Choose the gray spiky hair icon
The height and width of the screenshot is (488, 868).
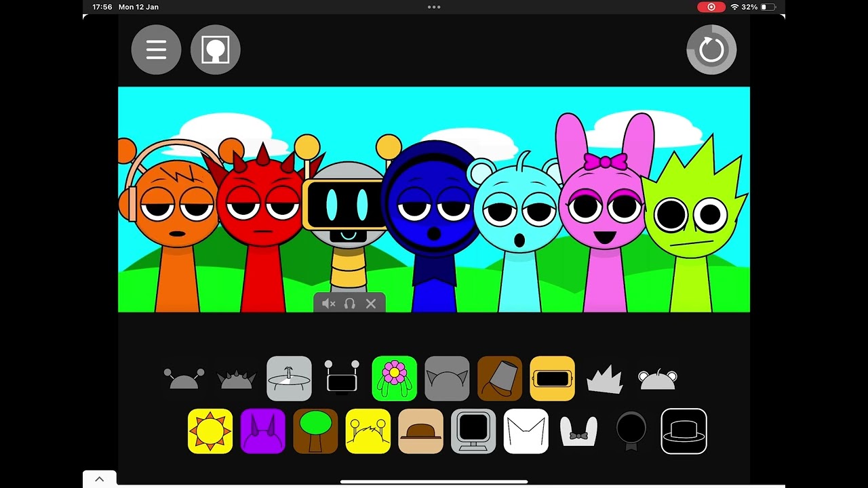605,380
